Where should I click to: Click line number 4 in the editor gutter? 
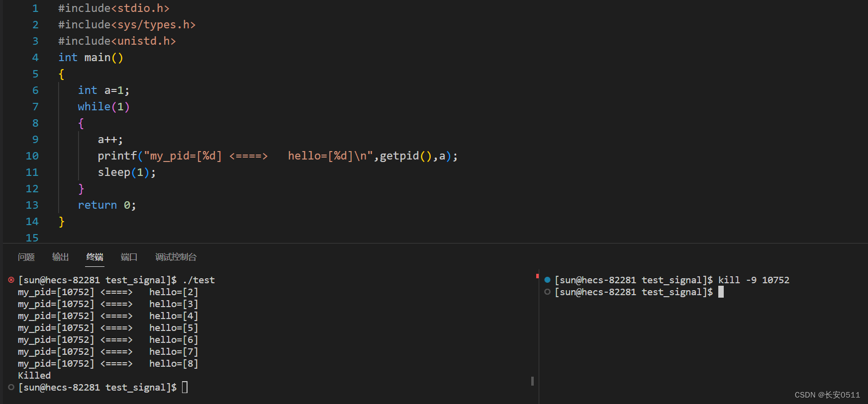pyautogui.click(x=35, y=58)
